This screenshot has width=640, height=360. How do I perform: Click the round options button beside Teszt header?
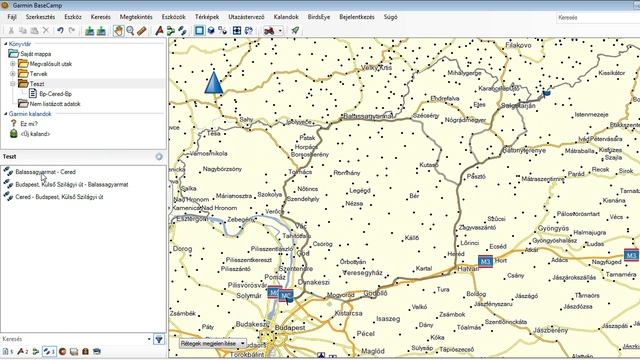coord(159,157)
